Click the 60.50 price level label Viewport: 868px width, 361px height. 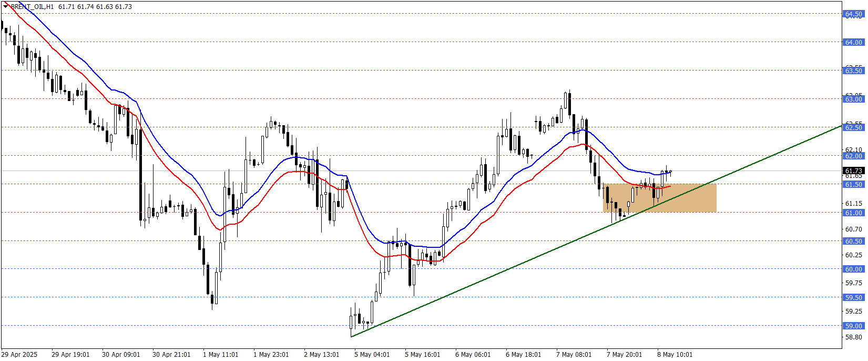pos(854,241)
